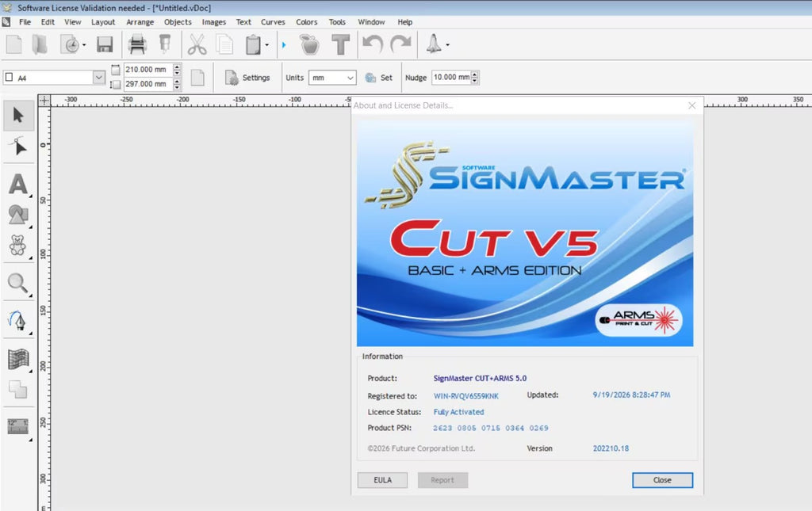Click the EULA button
Screen dimensions: 812x511
(383, 480)
